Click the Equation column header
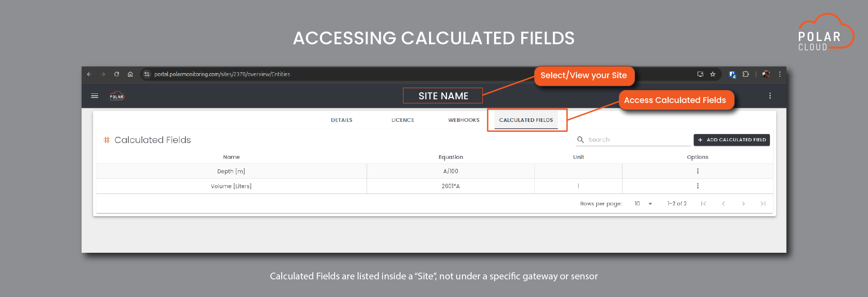This screenshot has width=868, height=297. (451, 157)
